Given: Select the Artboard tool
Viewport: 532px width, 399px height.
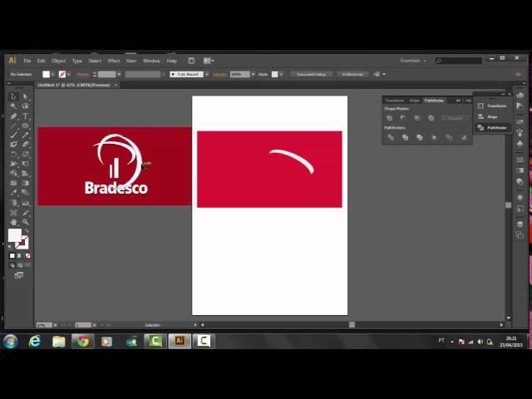Looking at the screenshot, I should (13, 213).
